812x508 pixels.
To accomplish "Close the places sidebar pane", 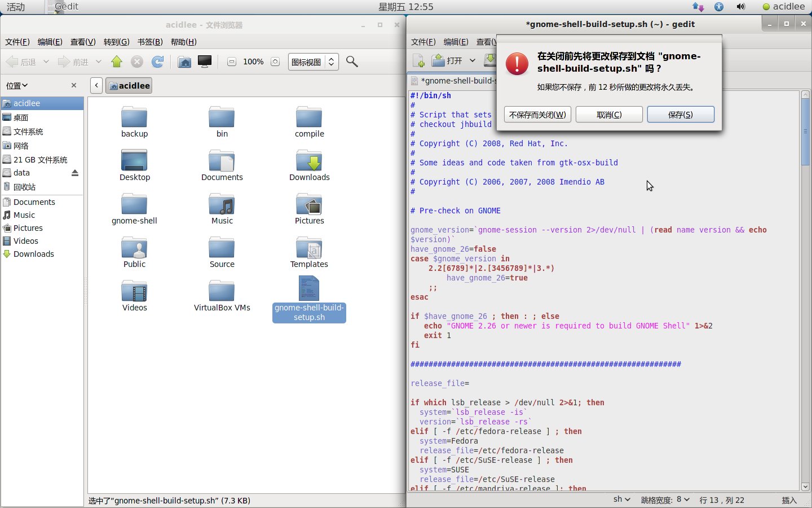I will (x=74, y=85).
